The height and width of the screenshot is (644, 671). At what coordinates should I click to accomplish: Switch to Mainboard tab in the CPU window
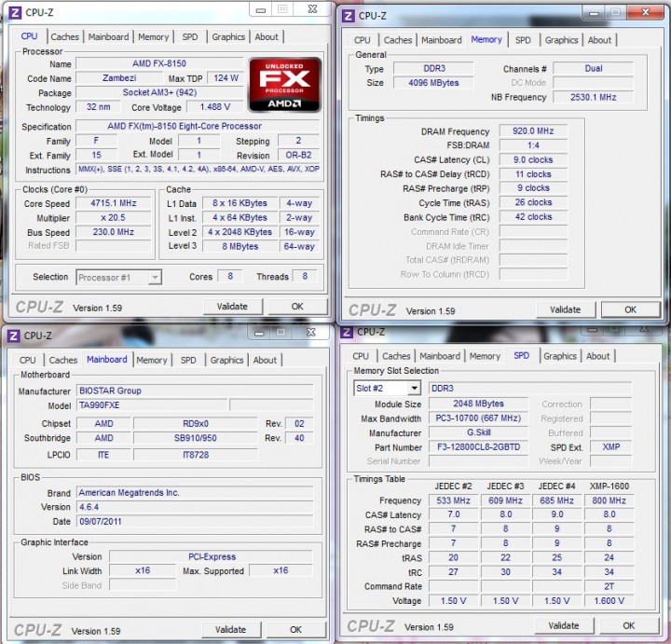[x=108, y=36]
